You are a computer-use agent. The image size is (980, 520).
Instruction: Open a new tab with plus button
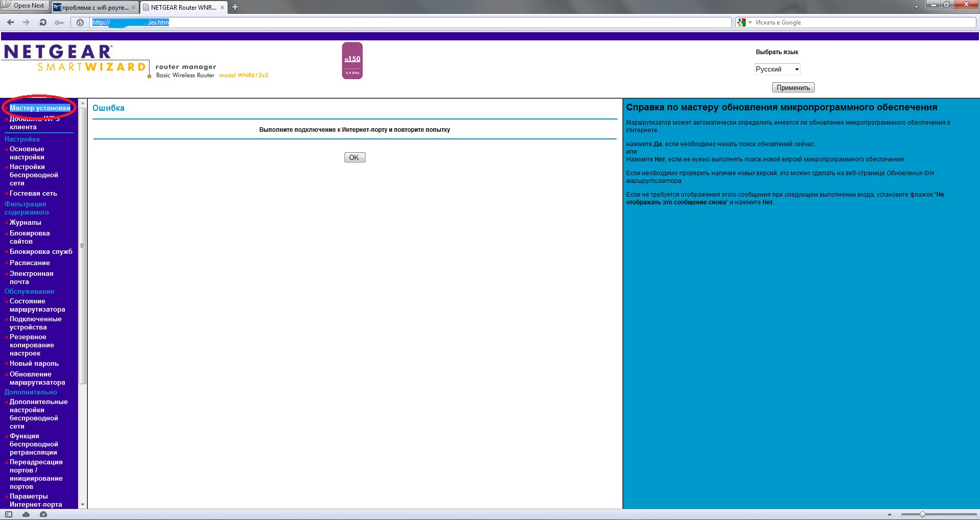click(x=235, y=7)
